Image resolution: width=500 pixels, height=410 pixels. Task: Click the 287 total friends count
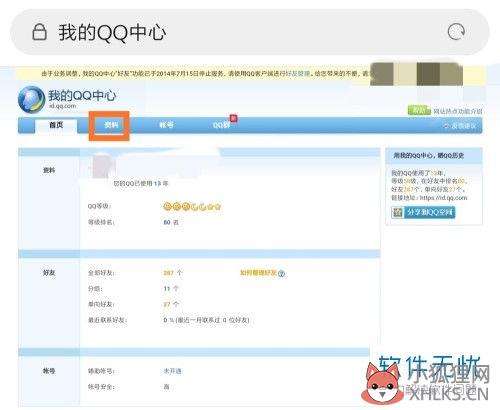point(169,273)
